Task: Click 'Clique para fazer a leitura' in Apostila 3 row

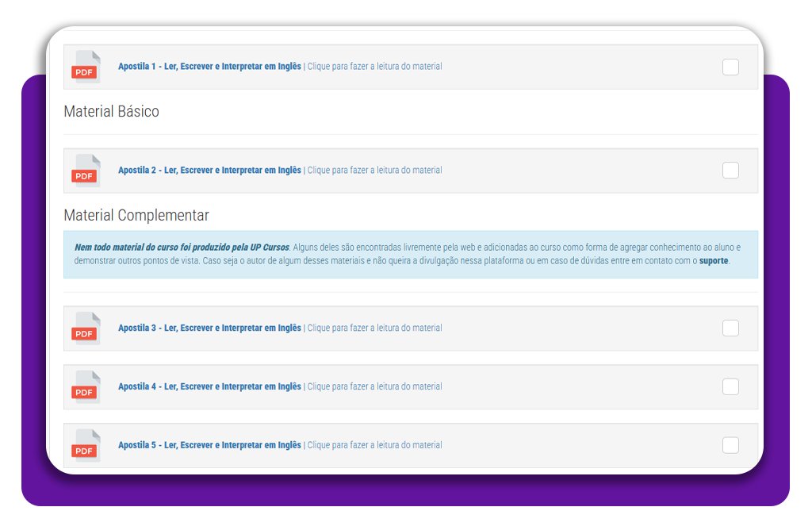Action: coord(374,328)
